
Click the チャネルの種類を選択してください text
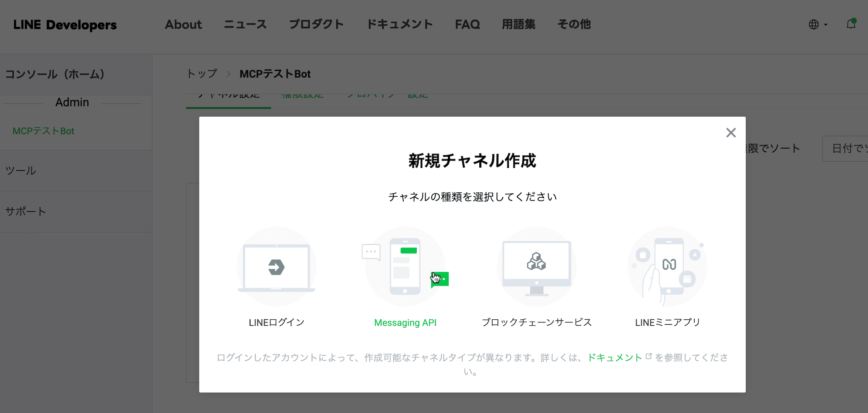pyautogui.click(x=472, y=197)
